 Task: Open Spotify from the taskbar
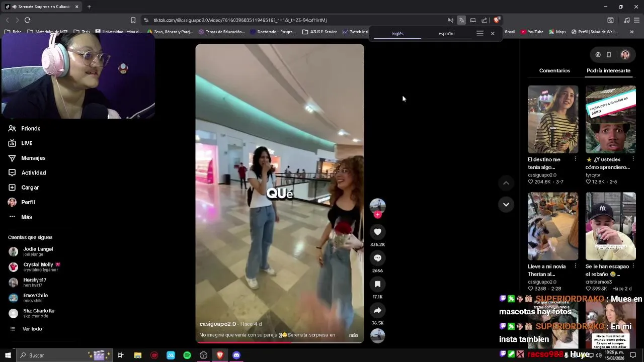click(187, 355)
